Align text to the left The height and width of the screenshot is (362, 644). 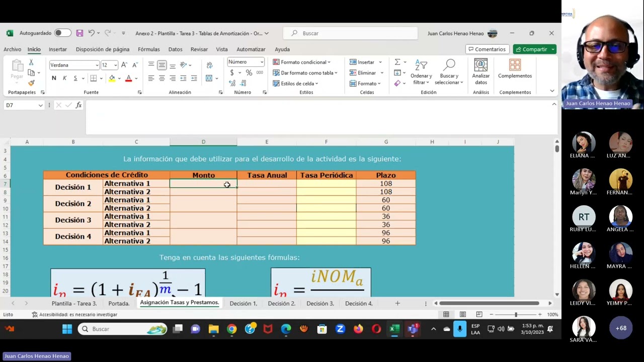tap(151, 78)
